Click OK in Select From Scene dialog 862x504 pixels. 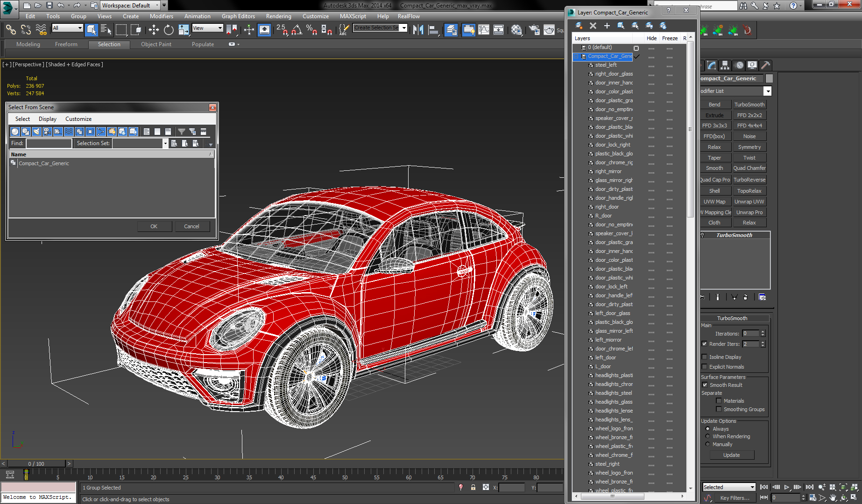click(x=154, y=226)
